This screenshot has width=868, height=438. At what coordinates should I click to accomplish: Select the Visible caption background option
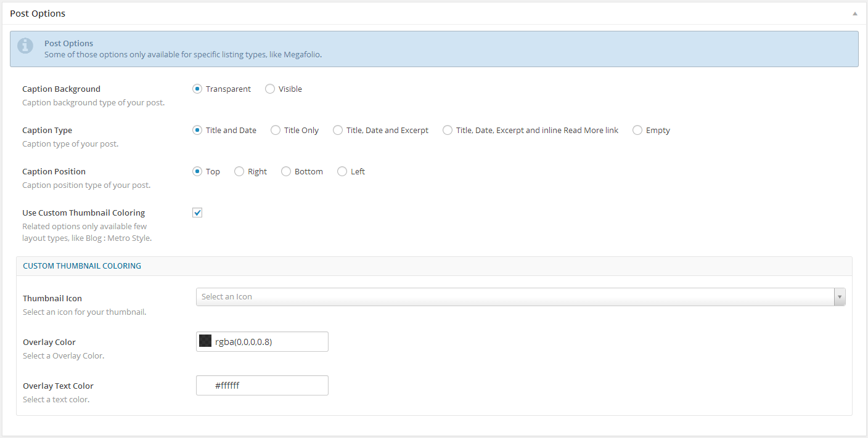[x=269, y=89]
